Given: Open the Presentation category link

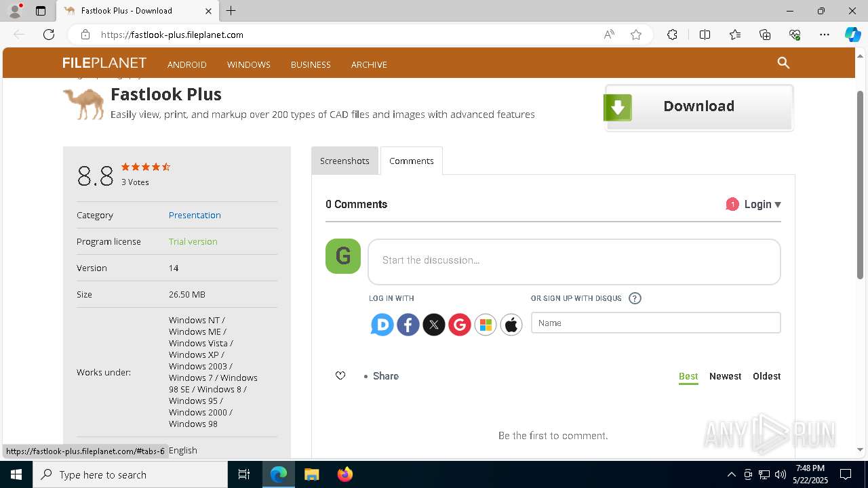Looking at the screenshot, I should click(x=195, y=215).
